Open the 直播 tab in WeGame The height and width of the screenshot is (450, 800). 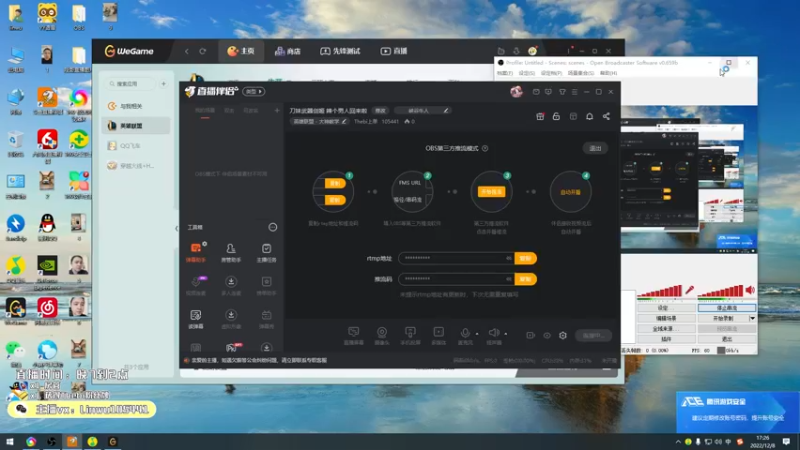[394, 51]
